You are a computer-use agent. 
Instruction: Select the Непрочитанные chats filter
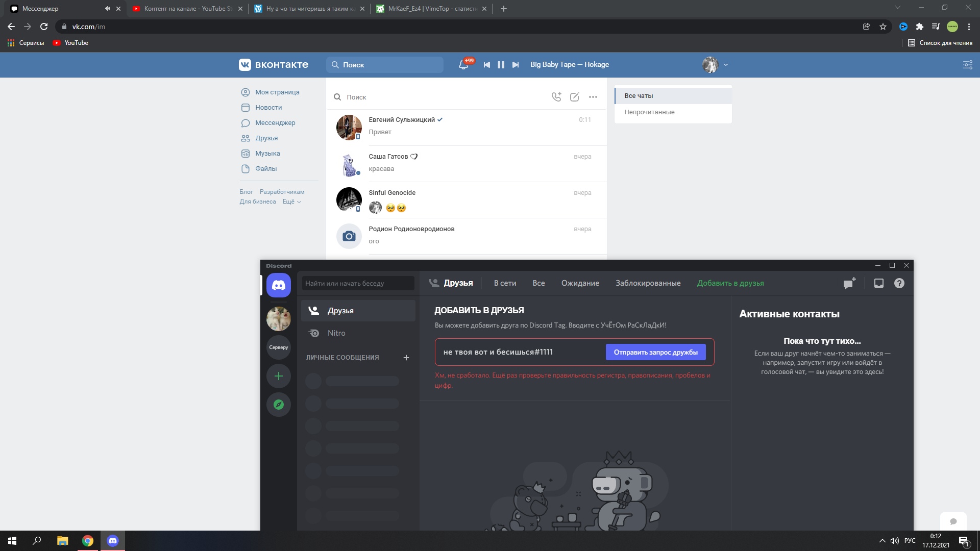[x=649, y=112]
